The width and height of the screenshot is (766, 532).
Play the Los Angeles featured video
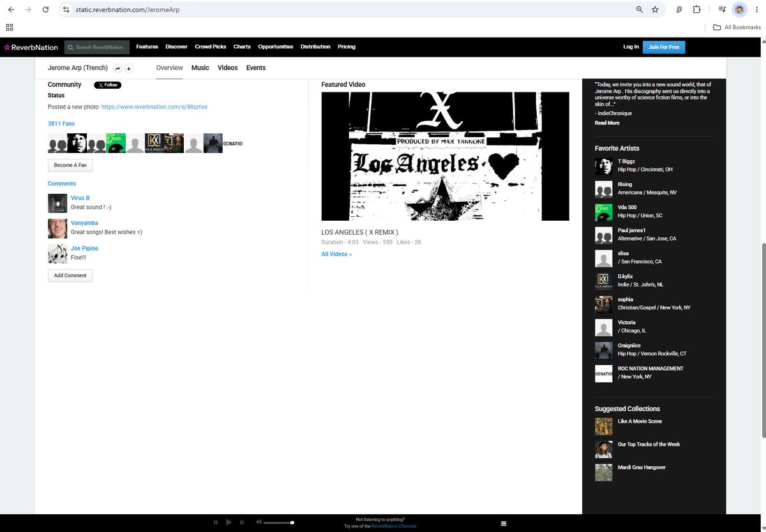point(445,156)
